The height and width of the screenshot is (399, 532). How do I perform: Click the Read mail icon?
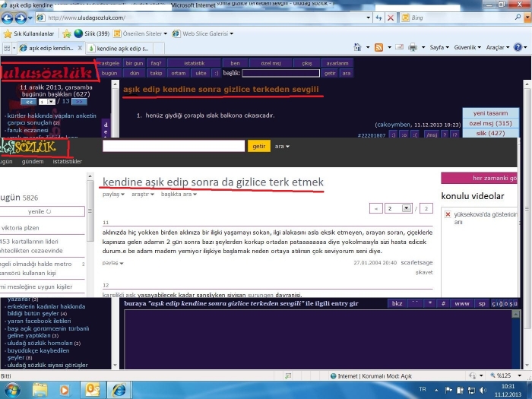(399, 47)
